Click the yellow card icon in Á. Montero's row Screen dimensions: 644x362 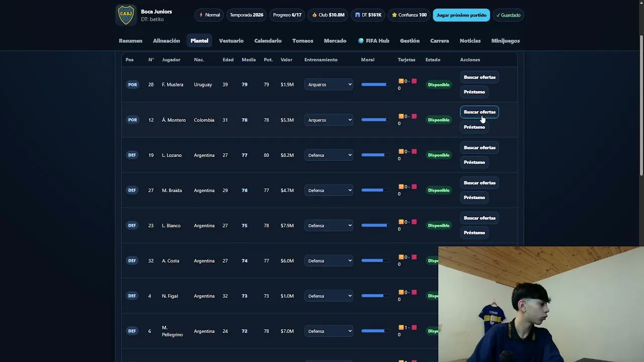click(x=401, y=116)
